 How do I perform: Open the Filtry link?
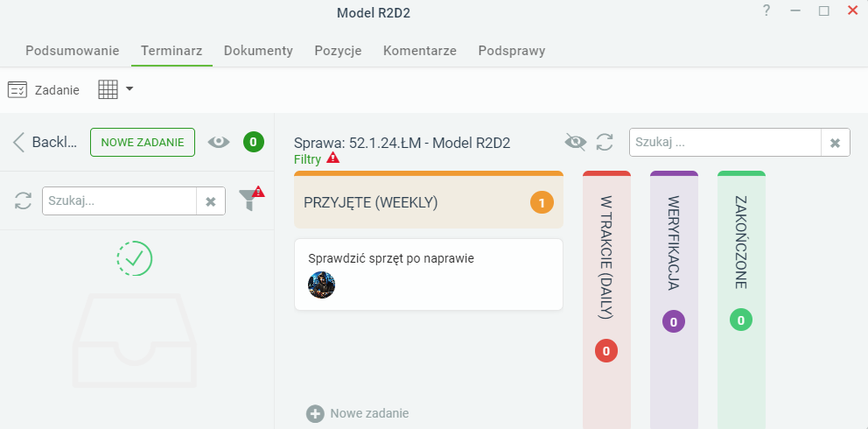(307, 159)
